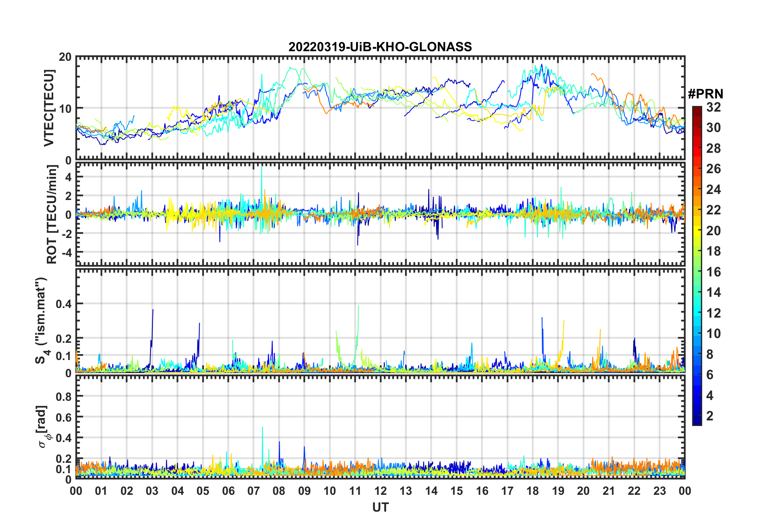Pick the yellow band near colorbar label 20
This screenshot has width=761, height=532.
(x=697, y=230)
